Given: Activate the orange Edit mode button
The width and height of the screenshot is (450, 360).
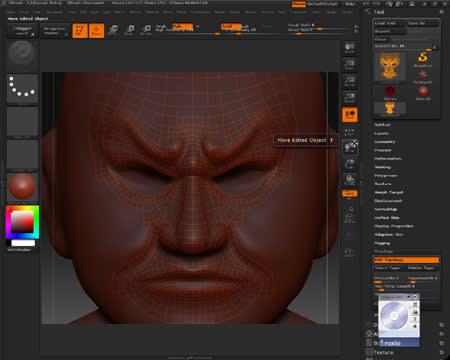Looking at the screenshot, I should coord(80,31).
